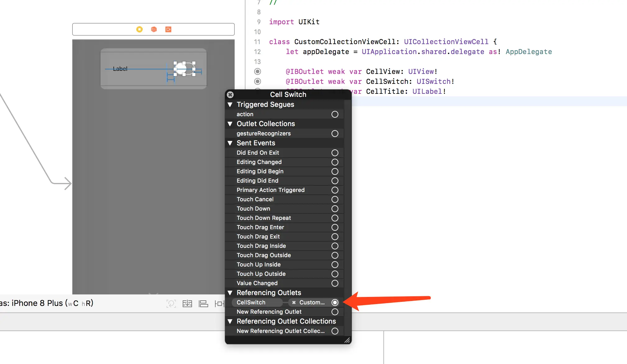Click the CellView IBOutlet connection circle
Screen dimensions: 627x364
click(257, 71)
